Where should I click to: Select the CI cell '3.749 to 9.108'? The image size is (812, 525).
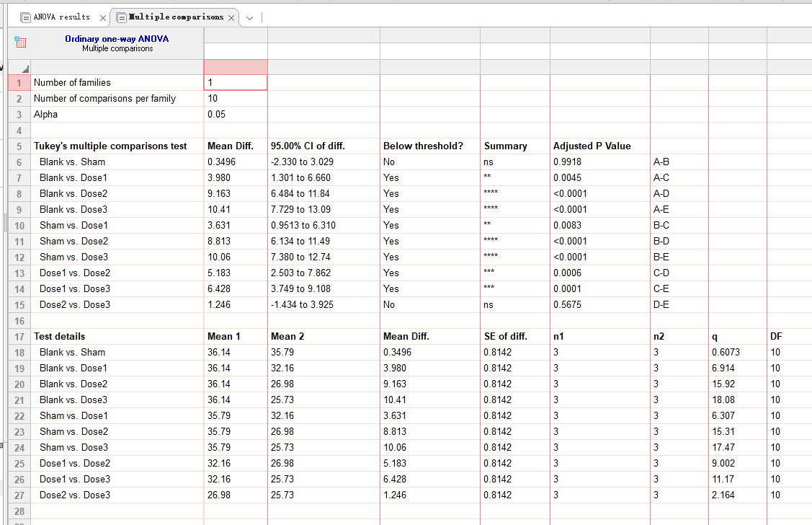coord(324,288)
